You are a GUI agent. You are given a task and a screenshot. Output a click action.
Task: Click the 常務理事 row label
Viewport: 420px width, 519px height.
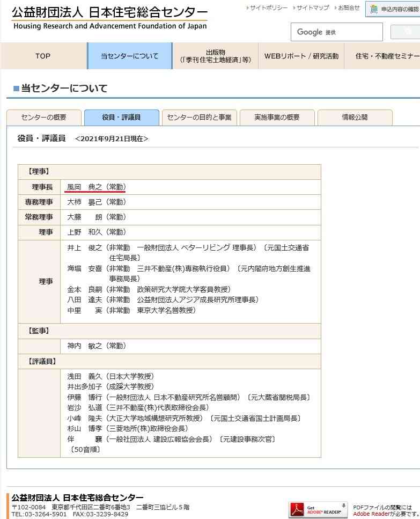coord(39,217)
